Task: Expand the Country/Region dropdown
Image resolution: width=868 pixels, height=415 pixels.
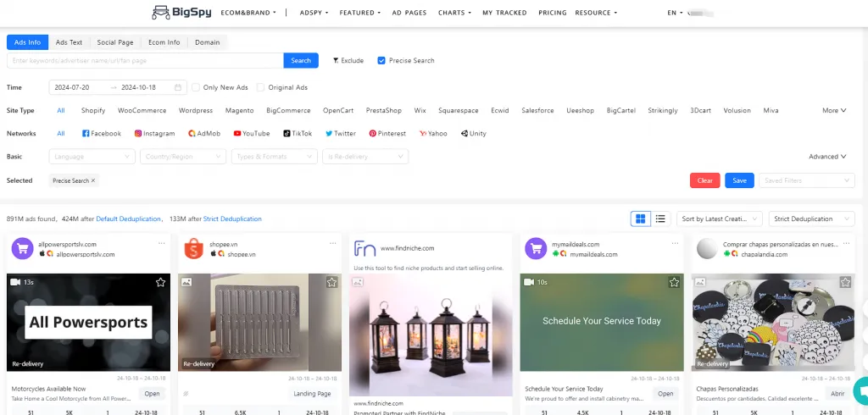Action: click(x=183, y=157)
